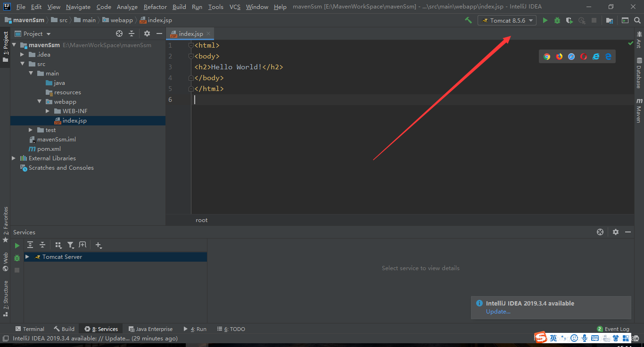This screenshot has height=347, width=644.
Task: Click Locate/Scroll from Source icon in Project panel
Action: [x=119, y=33]
